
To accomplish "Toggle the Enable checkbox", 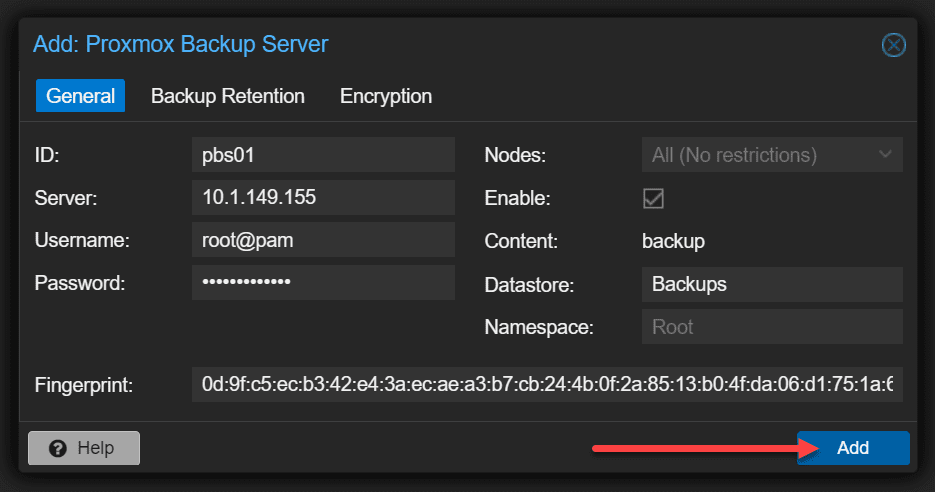I will pyautogui.click(x=653, y=198).
